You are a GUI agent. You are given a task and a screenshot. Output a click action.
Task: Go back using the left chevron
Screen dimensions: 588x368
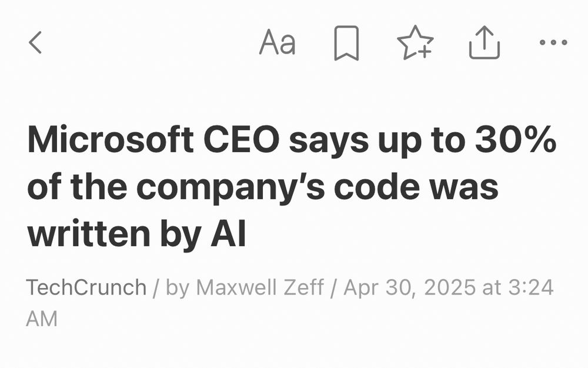(35, 43)
